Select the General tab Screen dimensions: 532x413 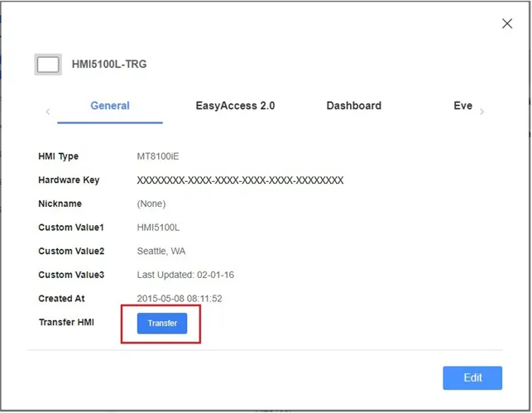click(x=110, y=106)
